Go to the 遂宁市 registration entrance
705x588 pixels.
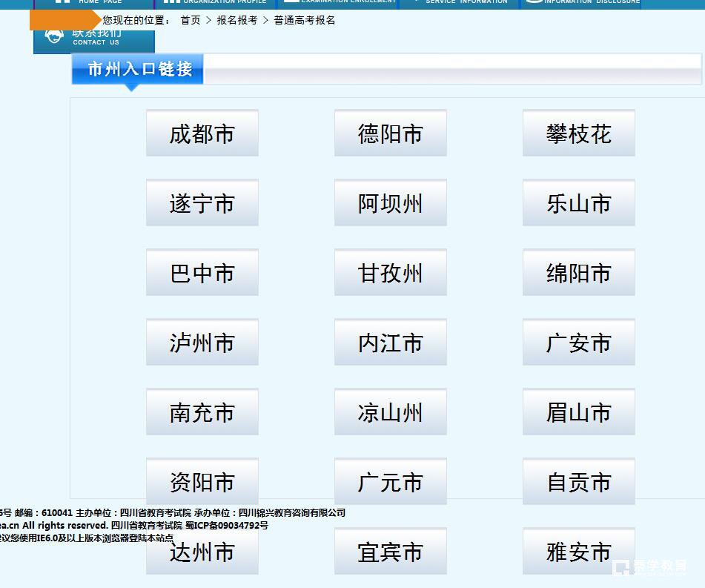click(x=202, y=203)
